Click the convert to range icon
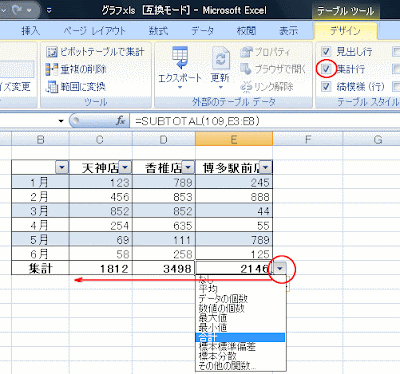Screen dimensions: 400x374 pos(52,87)
